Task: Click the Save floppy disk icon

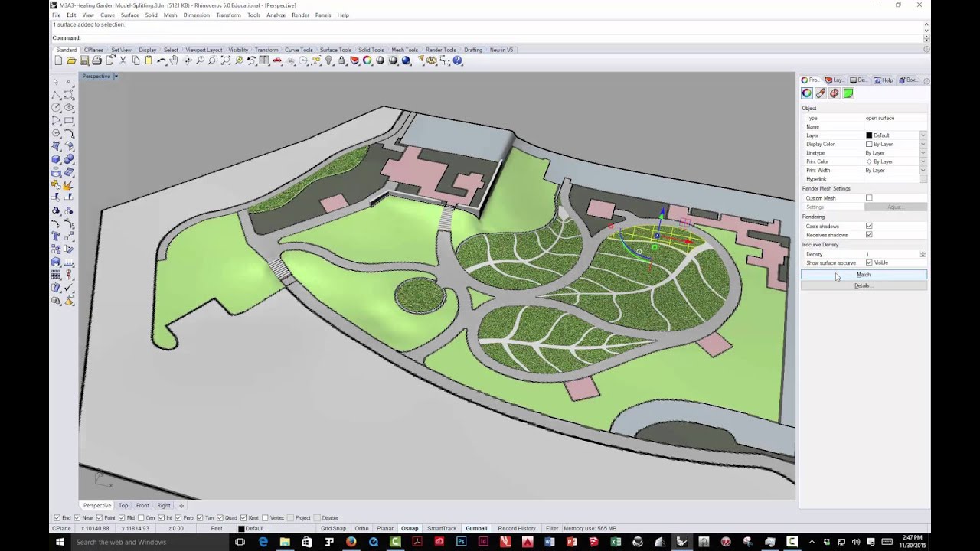Action: [84, 60]
